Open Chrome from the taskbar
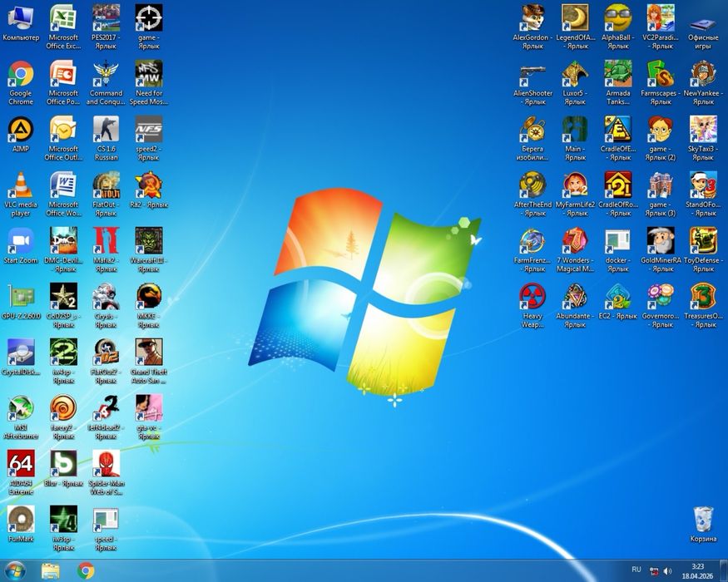Screen dimensions: 728x582 [86, 571]
